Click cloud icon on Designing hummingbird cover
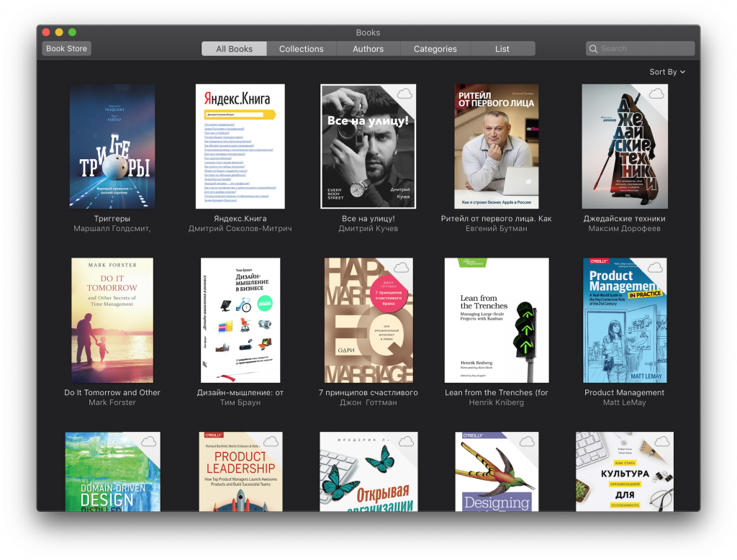This screenshot has width=737, height=560. pyautogui.click(x=527, y=441)
